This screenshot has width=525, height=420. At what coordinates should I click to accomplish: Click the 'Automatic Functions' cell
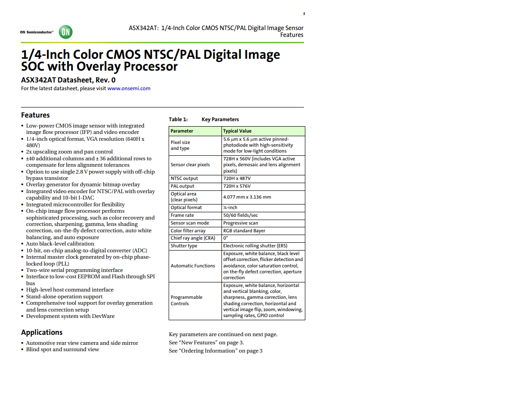(195, 266)
